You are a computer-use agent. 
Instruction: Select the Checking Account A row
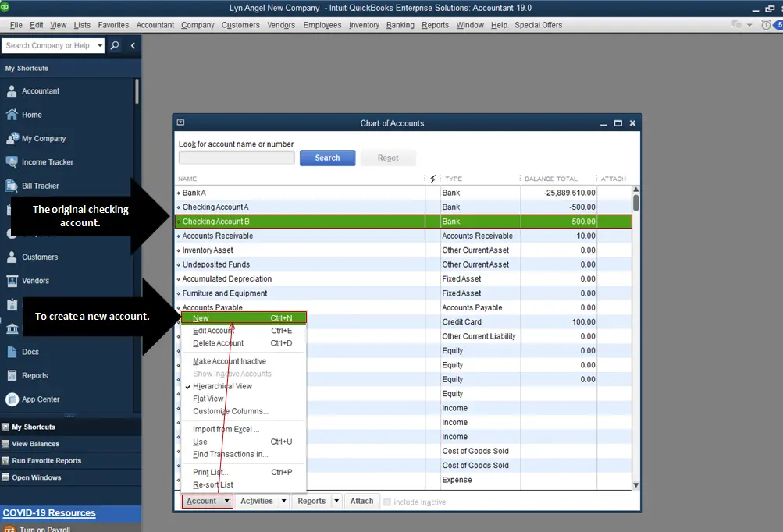tap(404, 207)
